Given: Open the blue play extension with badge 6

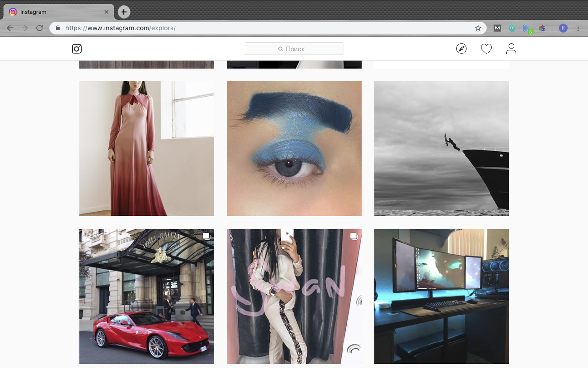Looking at the screenshot, I should click(x=527, y=28).
